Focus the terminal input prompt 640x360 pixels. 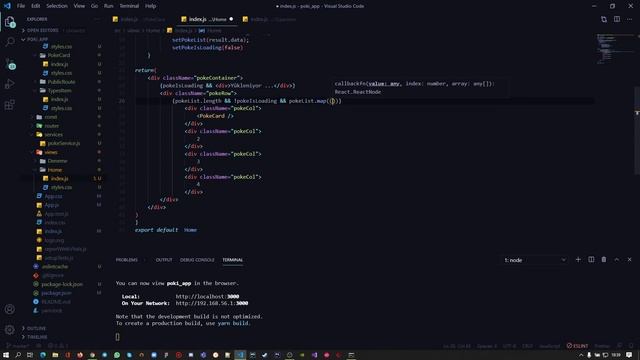(x=118, y=337)
